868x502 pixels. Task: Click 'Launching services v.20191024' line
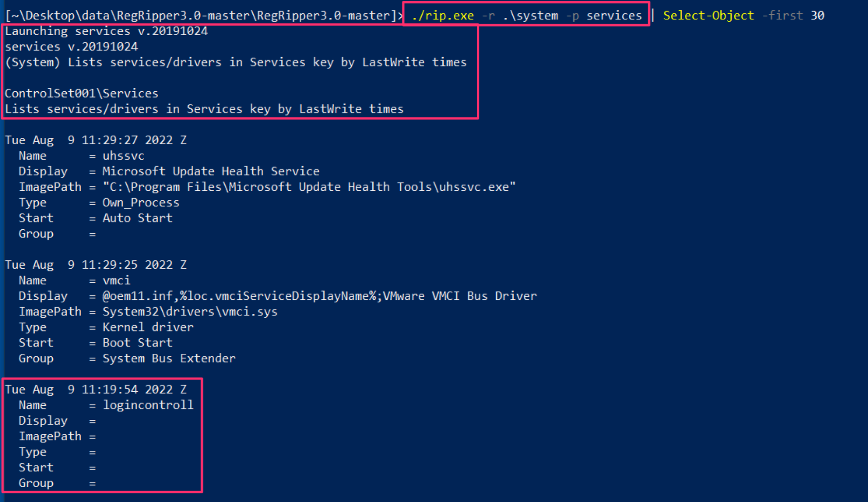[x=106, y=31]
